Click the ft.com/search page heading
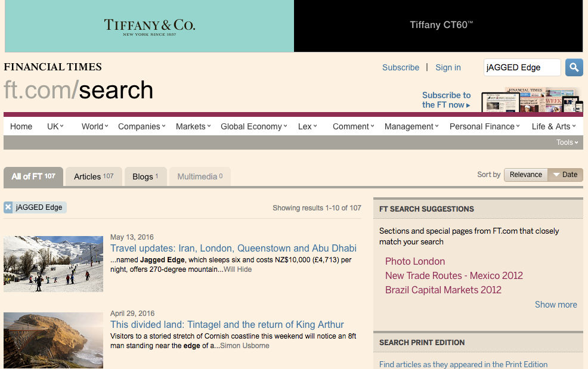Image resolution: width=588 pixels, height=369 pixels. tap(78, 90)
